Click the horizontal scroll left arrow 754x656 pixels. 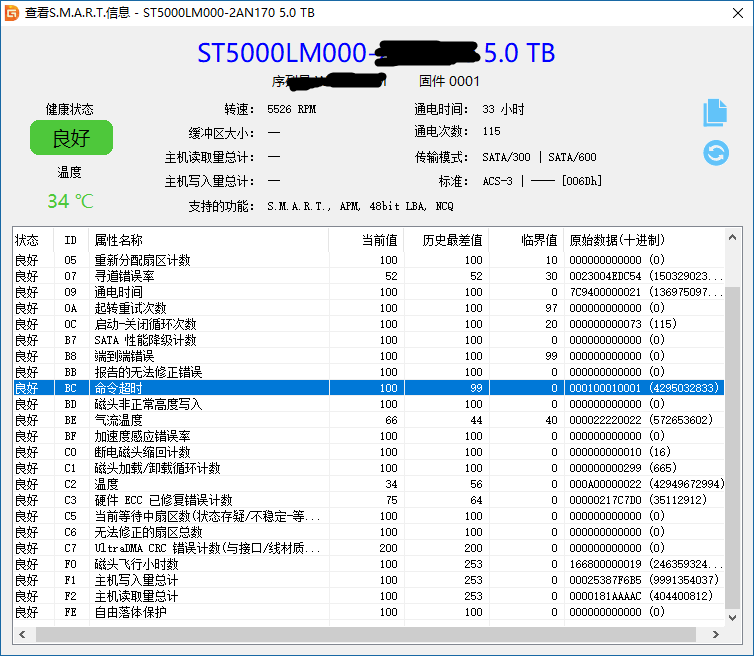(x=22, y=634)
